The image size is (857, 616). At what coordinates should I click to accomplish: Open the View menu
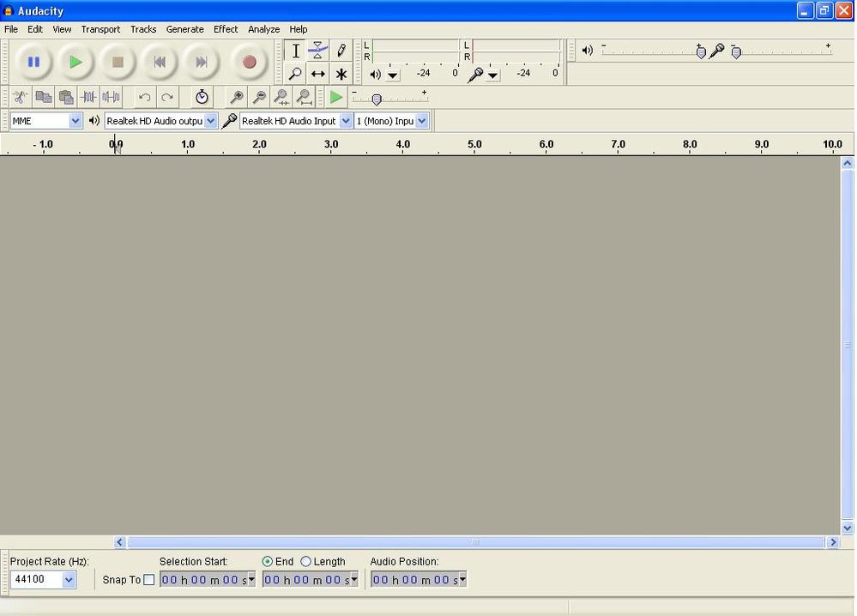point(62,29)
